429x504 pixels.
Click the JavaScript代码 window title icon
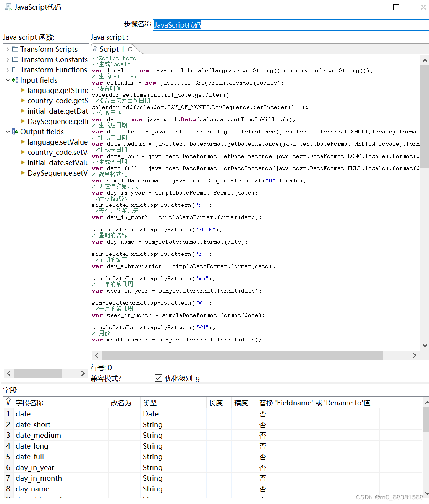8,7
